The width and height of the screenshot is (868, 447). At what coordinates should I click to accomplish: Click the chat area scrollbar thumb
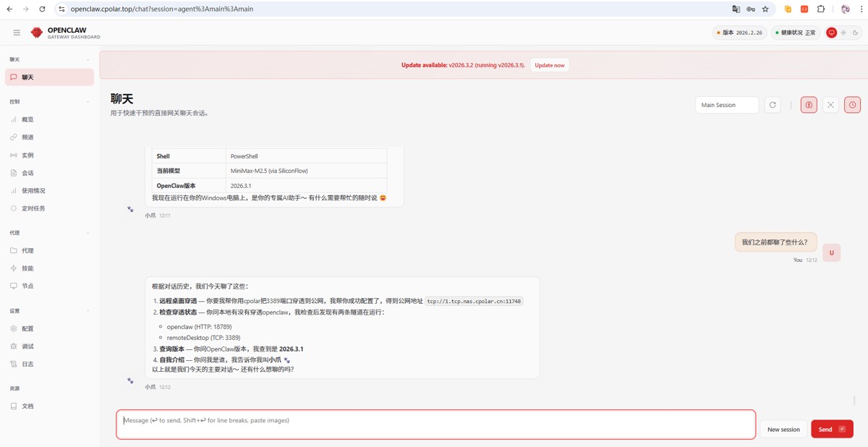(854, 400)
